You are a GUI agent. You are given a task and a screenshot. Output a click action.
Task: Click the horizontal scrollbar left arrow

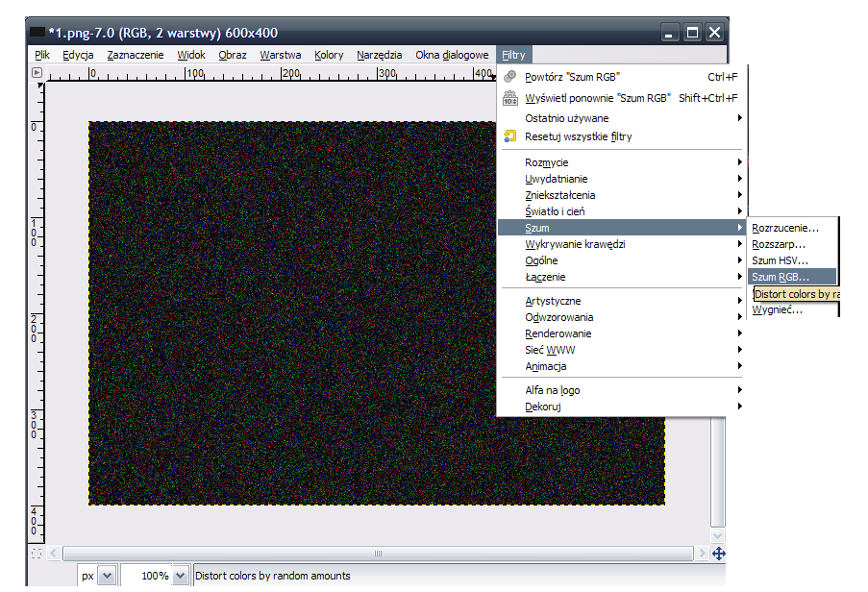click(x=55, y=554)
